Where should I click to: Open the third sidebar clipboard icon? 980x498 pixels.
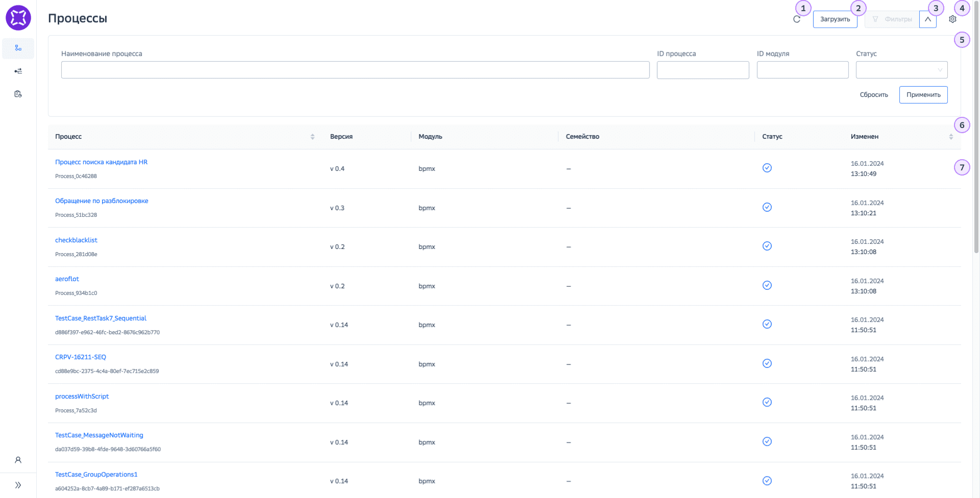coord(18,94)
